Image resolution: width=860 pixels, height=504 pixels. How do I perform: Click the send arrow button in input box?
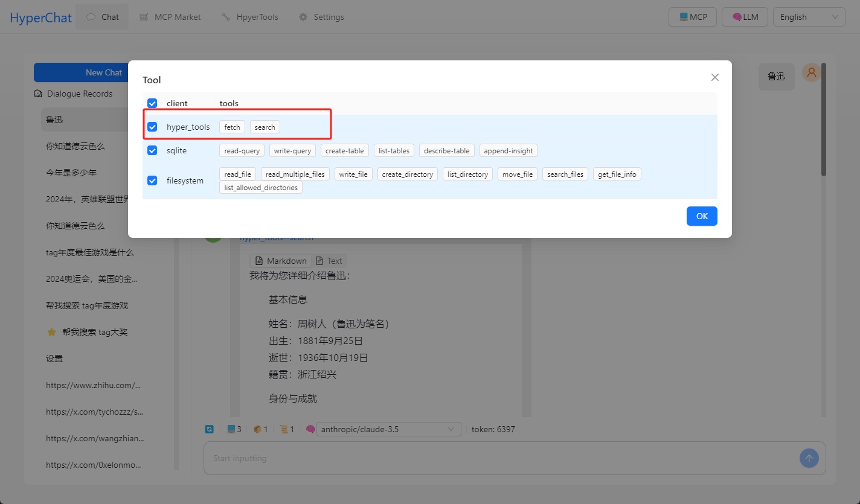point(809,458)
